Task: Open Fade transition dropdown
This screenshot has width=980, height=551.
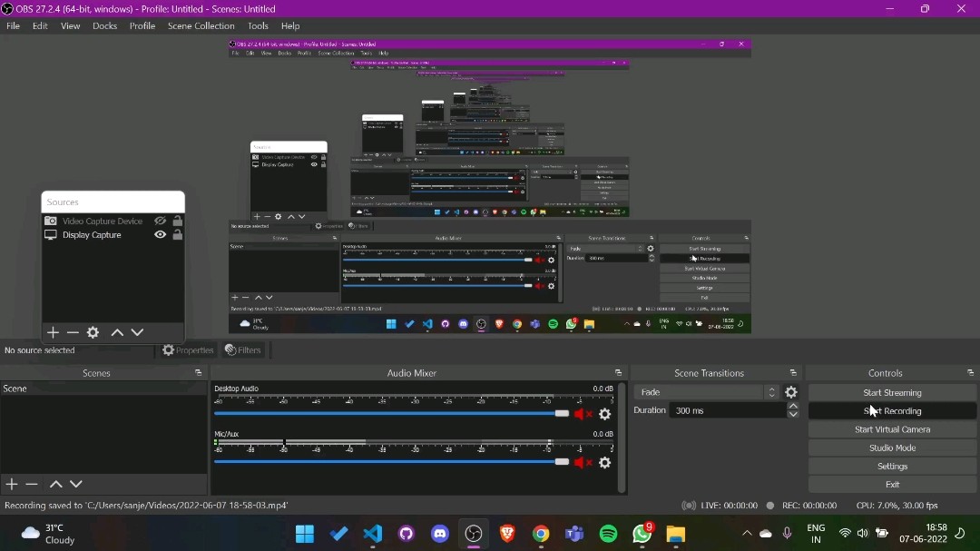Action: (x=706, y=392)
